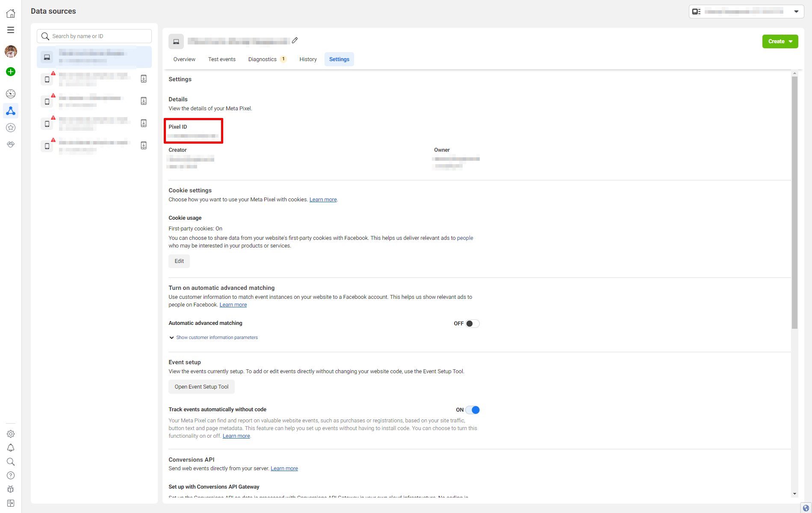Click the Open Event Setup Tool button
The height and width of the screenshot is (513, 812).
click(201, 387)
